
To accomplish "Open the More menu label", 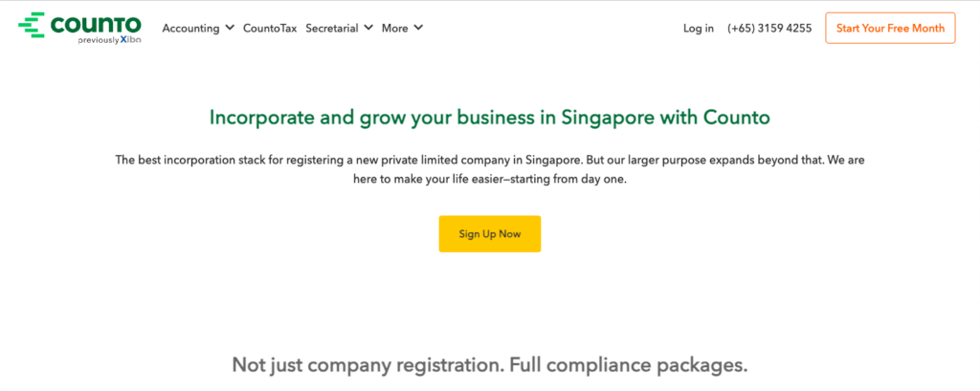I will pyautogui.click(x=394, y=28).
